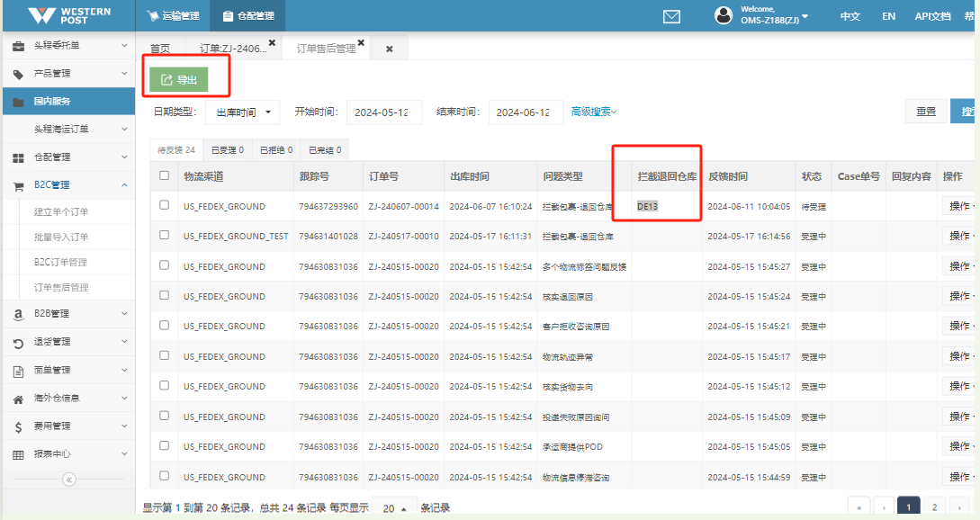Click tracking number 794637293960

(x=328, y=206)
